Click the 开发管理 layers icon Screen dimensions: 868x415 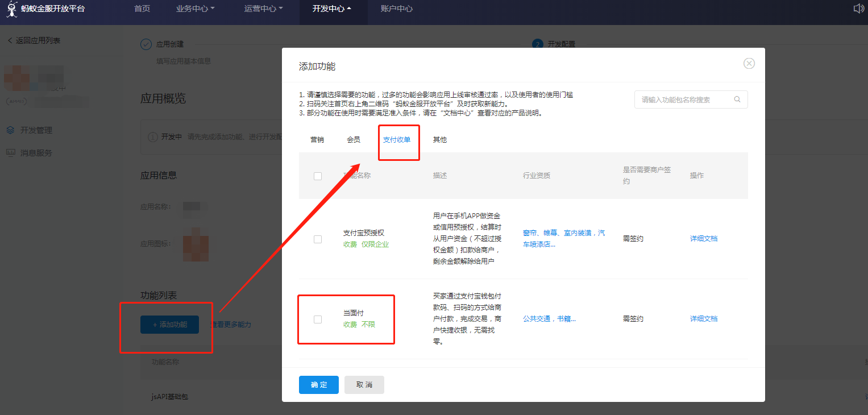tap(10, 130)
